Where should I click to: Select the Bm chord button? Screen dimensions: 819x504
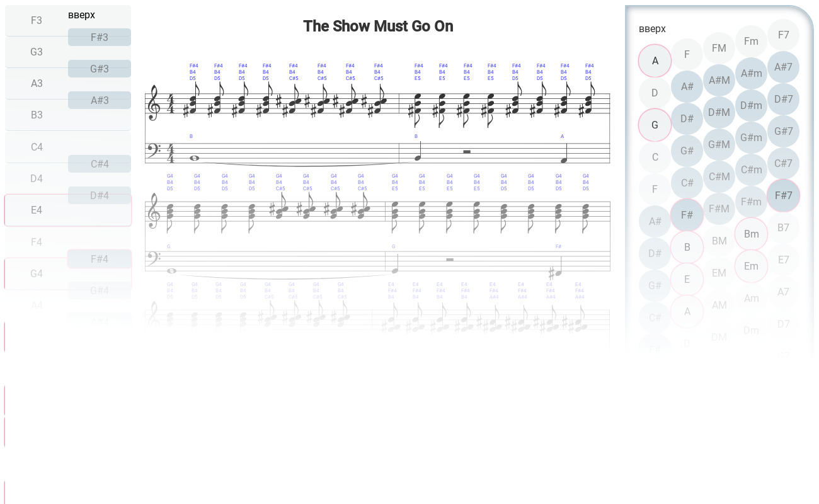point(751,234)
